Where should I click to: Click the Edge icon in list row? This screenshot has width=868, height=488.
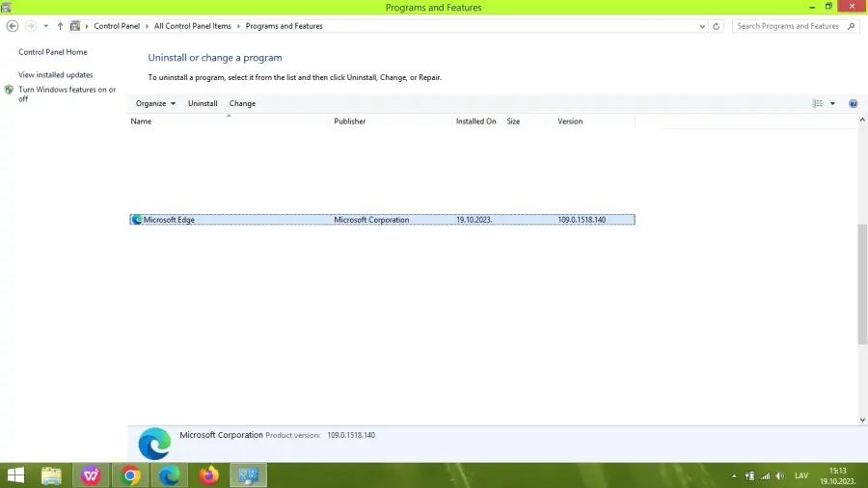(137, 220)
